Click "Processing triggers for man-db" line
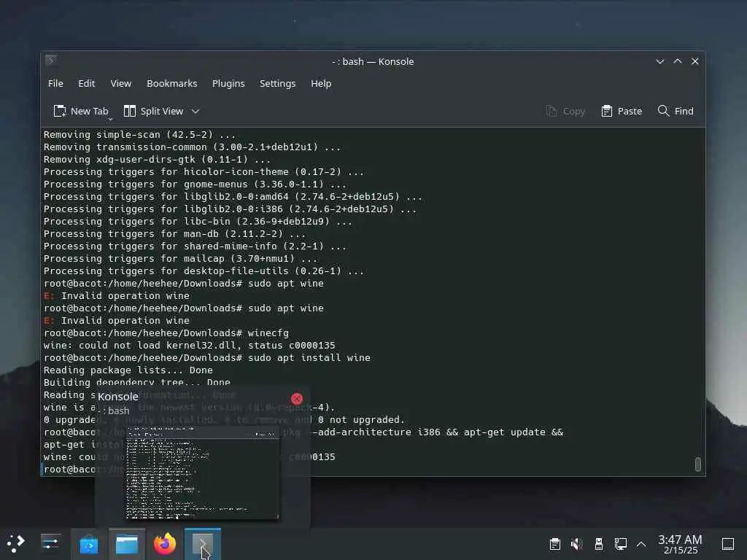This screenshot has width=747, height=560. click(174, 234)
